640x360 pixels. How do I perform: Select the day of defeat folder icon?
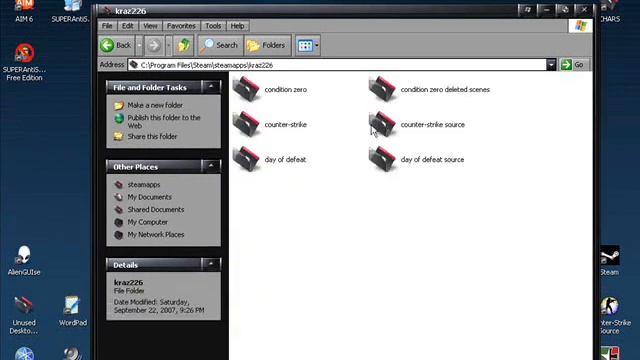click(246, 159)
